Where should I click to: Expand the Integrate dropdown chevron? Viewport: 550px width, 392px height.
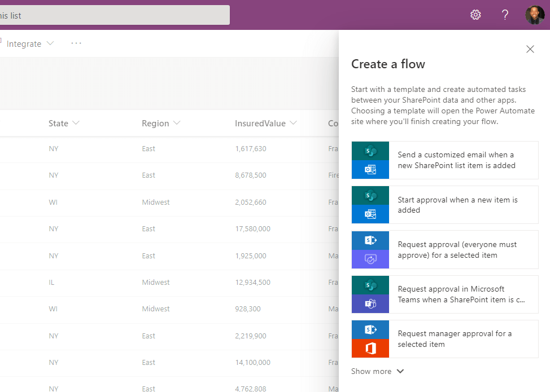[x=50, y=43]
